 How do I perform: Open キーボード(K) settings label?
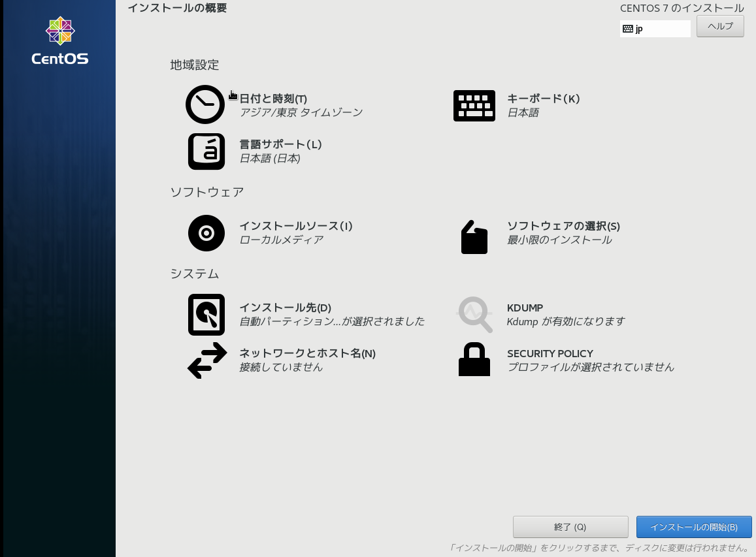click(x=543, y=99)
